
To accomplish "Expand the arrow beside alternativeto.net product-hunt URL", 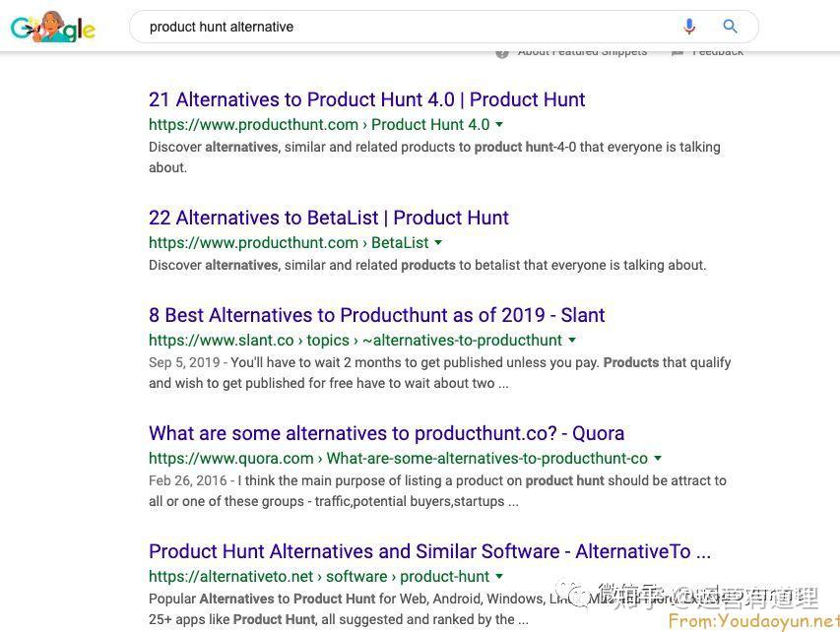I will 499,577.
